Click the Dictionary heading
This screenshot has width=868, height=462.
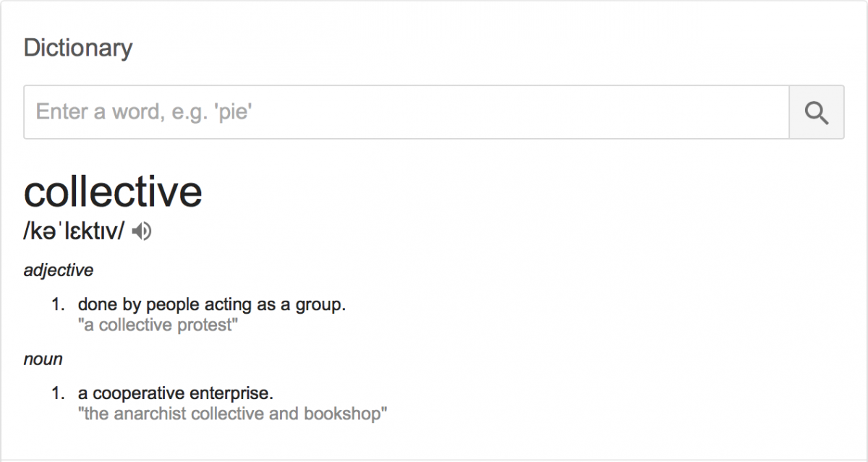tap(78, 48)
